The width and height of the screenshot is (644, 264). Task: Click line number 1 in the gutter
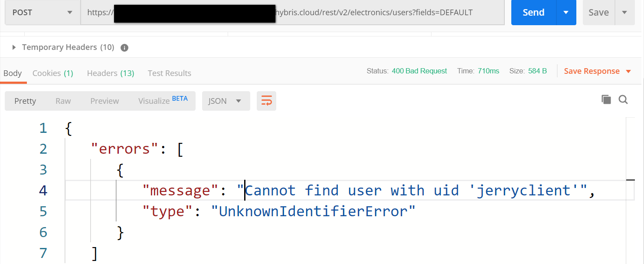click(x=42, y=128)
